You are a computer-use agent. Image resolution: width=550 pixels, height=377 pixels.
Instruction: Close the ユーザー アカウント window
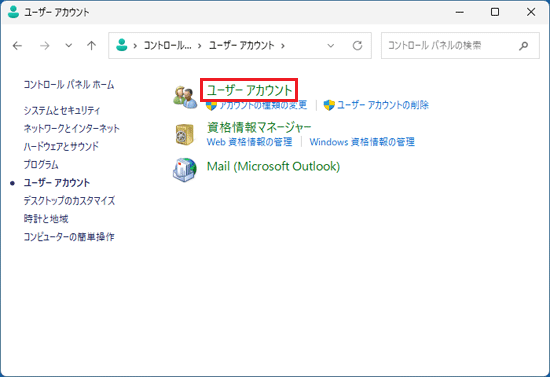tap(531, 12)
